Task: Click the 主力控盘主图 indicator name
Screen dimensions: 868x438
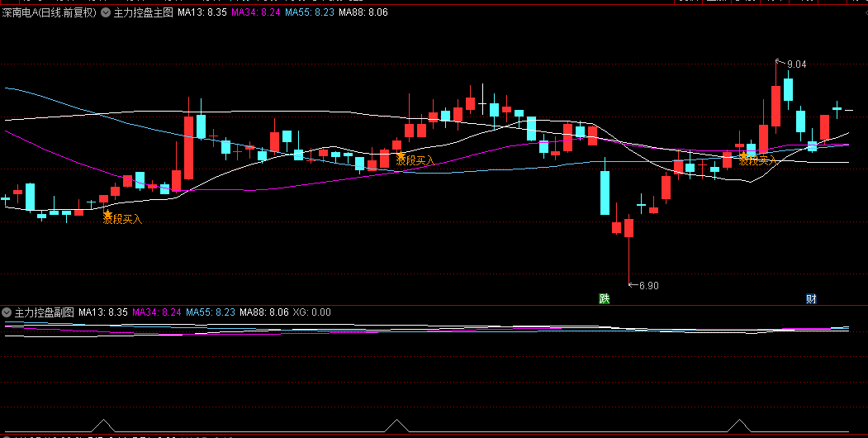Action: (144, 12)
